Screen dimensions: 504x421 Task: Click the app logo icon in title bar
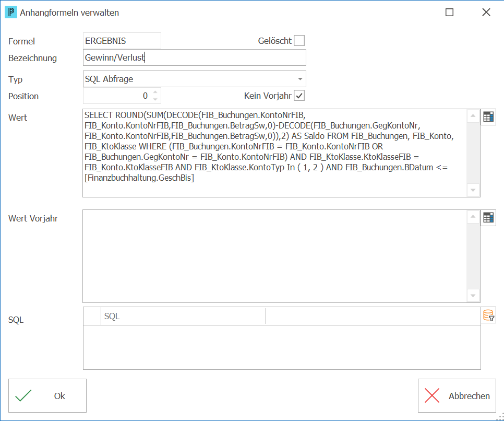point(11,12)
